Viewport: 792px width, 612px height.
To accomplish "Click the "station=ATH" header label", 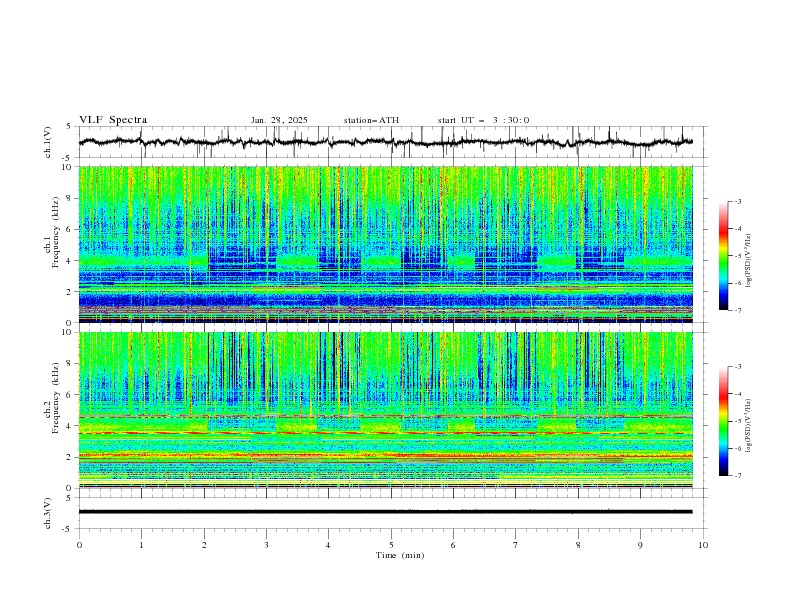I will [371, 120].
